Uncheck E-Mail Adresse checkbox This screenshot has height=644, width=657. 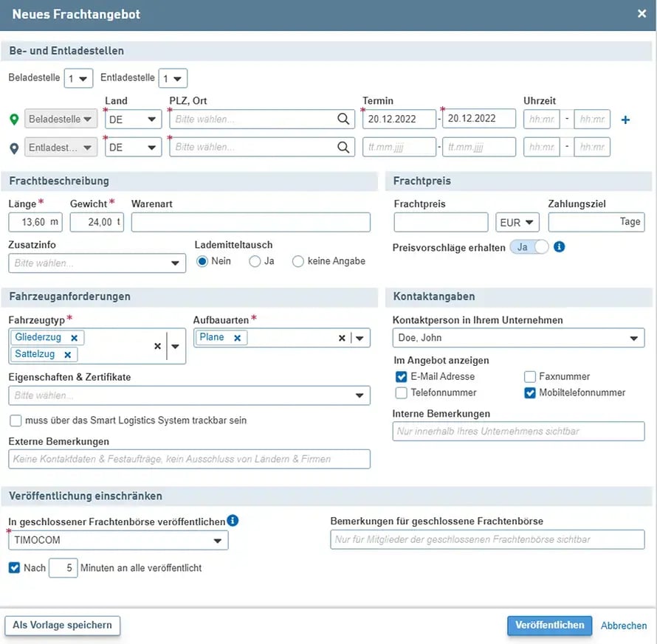coord(401,377)
